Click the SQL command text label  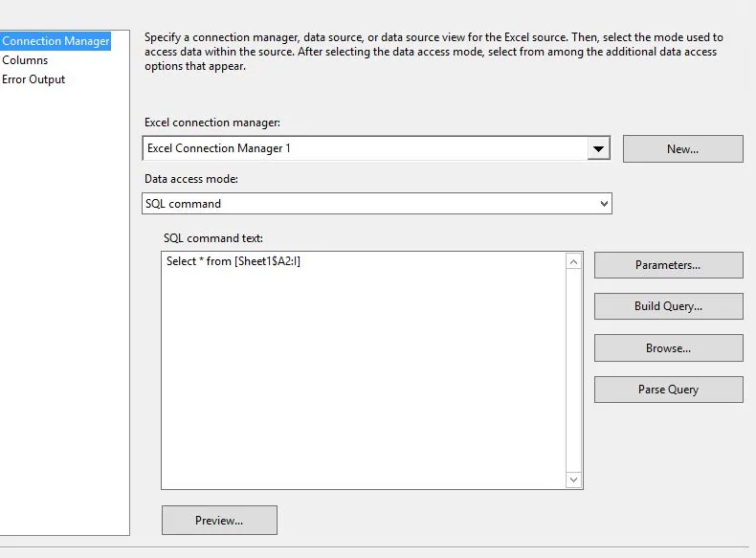(213, 238)
